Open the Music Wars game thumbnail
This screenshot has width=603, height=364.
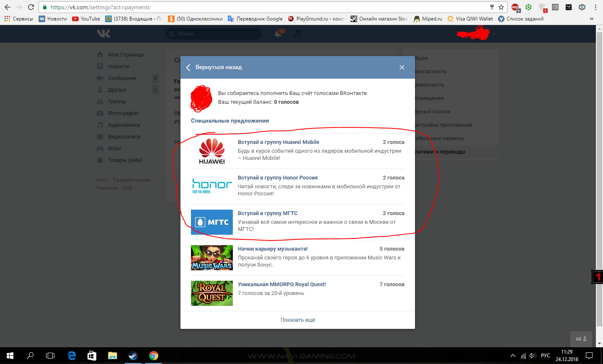click(212, 258)
